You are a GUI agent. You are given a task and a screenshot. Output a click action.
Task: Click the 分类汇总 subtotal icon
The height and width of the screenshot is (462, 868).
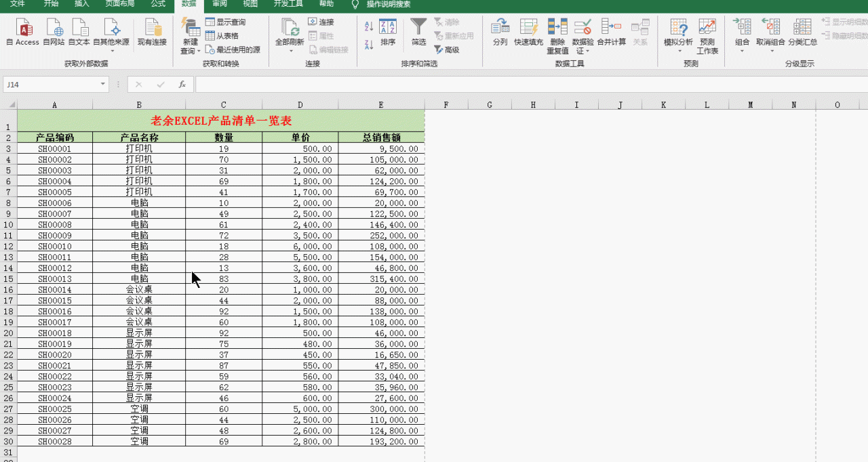[x=802, y=33]
